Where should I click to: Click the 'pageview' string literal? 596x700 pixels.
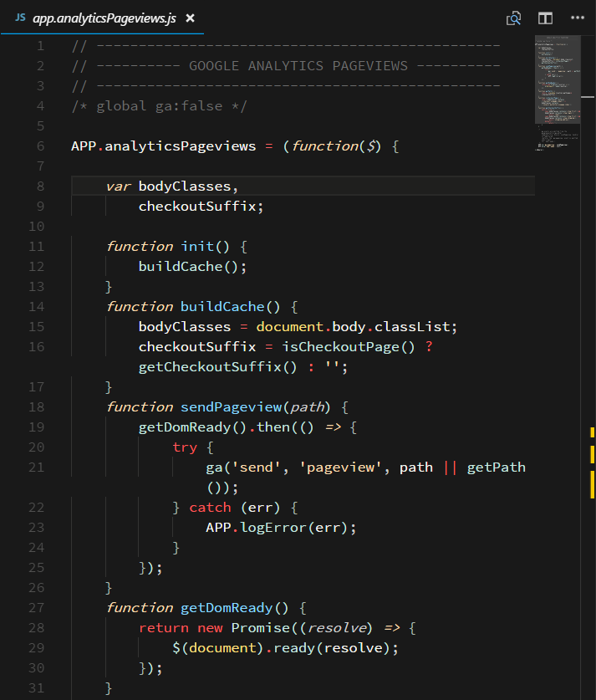coord(340,468)
